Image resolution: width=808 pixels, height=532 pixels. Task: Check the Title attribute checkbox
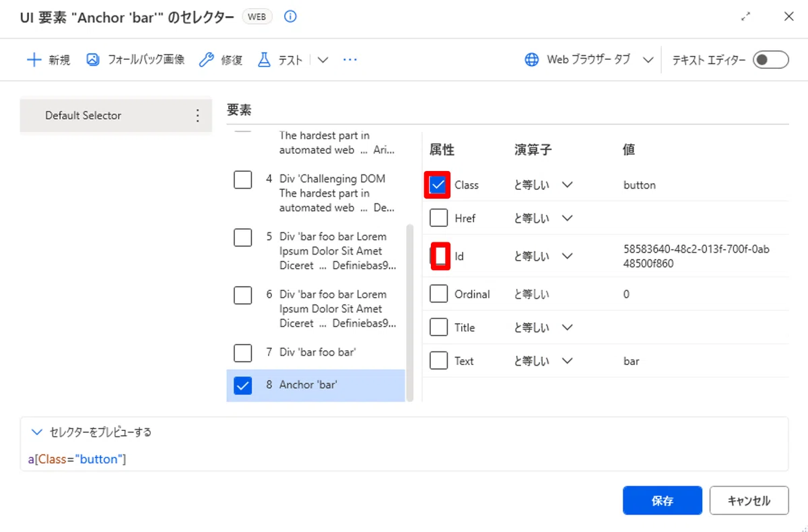pyautogui.click(x=438, y=327)
